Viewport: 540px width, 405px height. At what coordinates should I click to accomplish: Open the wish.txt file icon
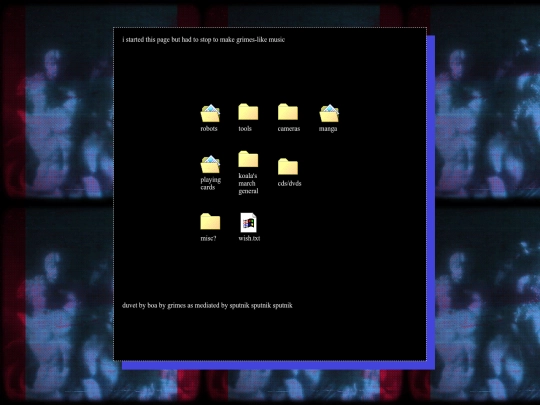point(248,222)
